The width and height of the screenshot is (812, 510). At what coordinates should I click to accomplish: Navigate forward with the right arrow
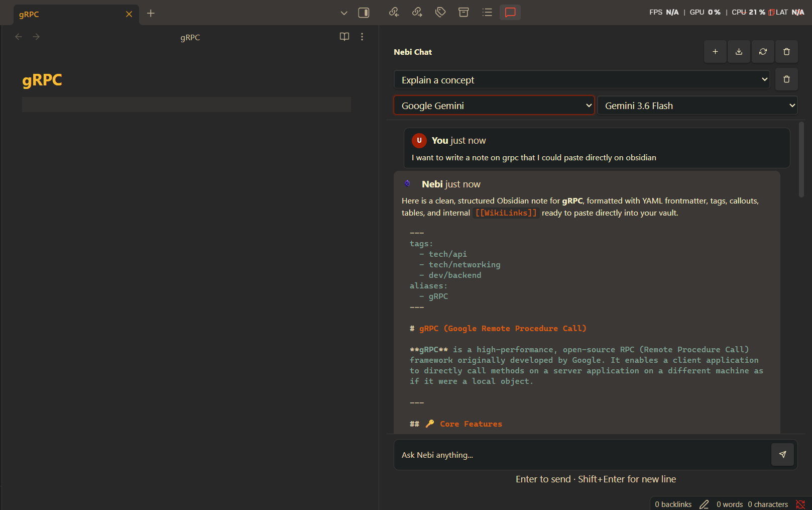36,37
